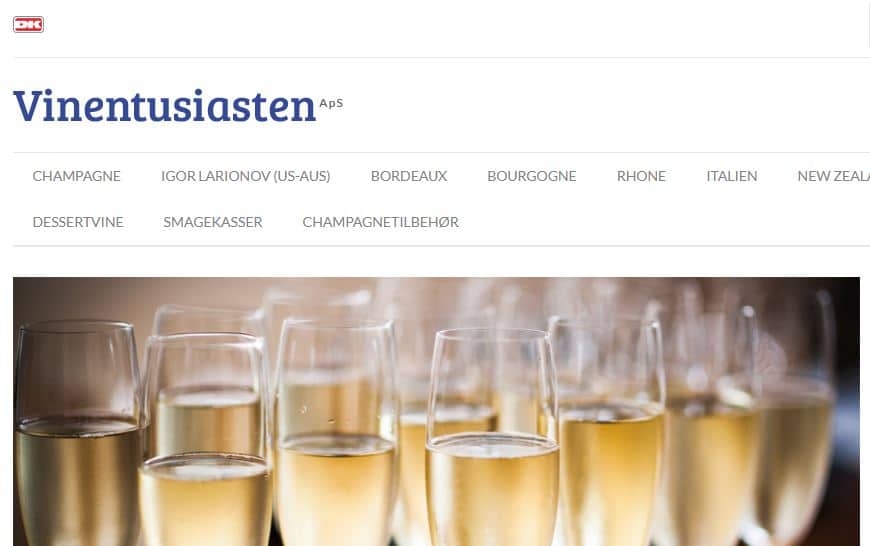Image resolution: width=870 pixels, height=546 pixels.
Task: Click blank space after Champagnetilbehør menu
Action: click(x=660, y=222)
